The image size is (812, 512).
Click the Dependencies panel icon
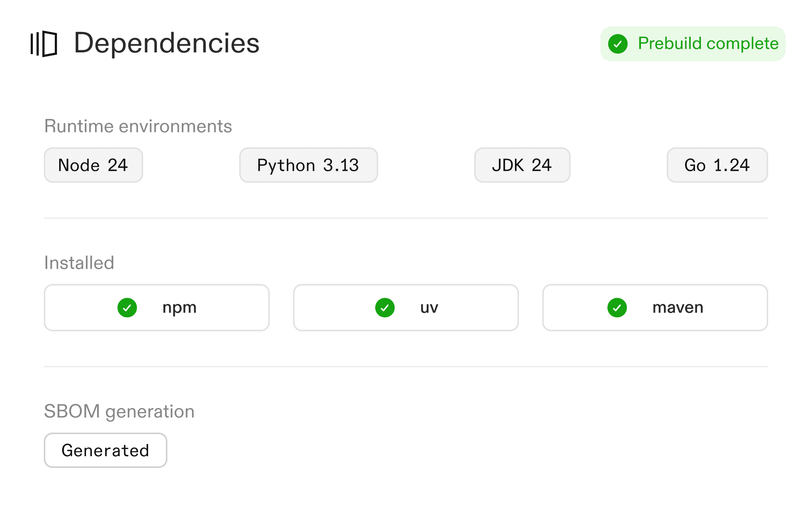44,43
